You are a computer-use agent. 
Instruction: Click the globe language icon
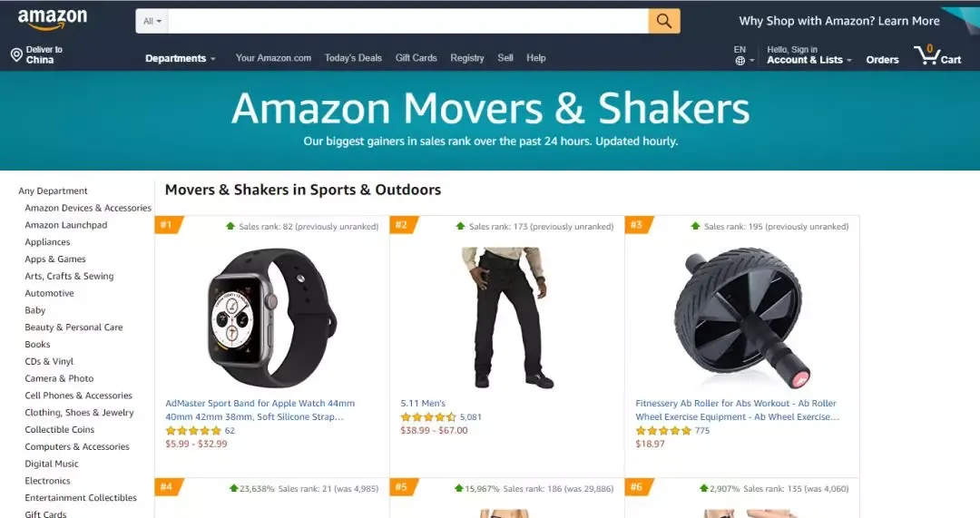coord(740,61)
